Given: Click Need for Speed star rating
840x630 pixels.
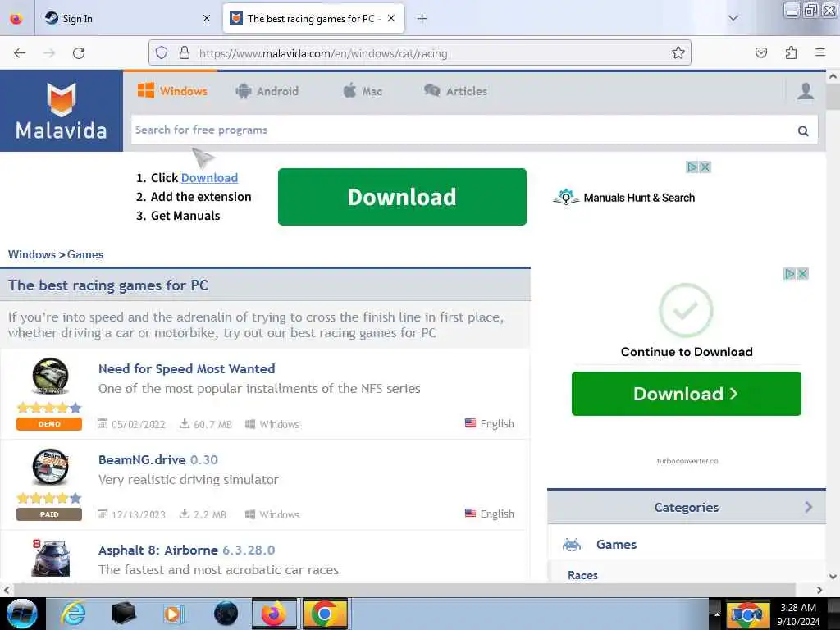Looking at the screenshot, I should [x=49, y=408].
